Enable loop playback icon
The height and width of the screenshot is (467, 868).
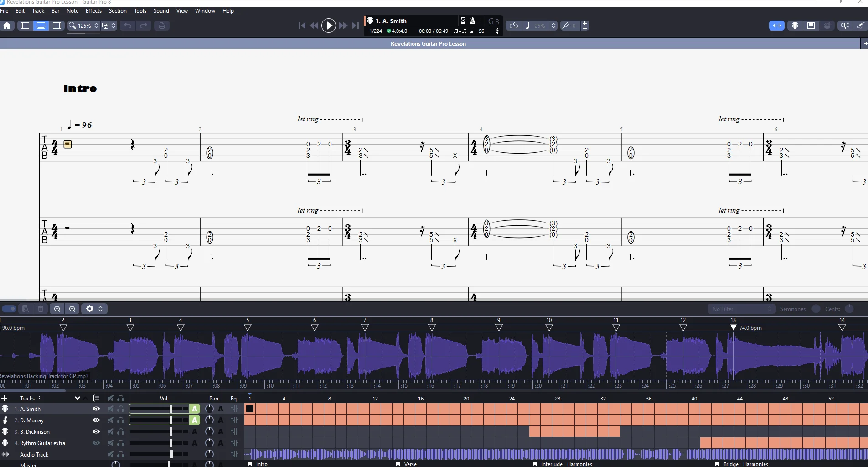coord(514,26)
